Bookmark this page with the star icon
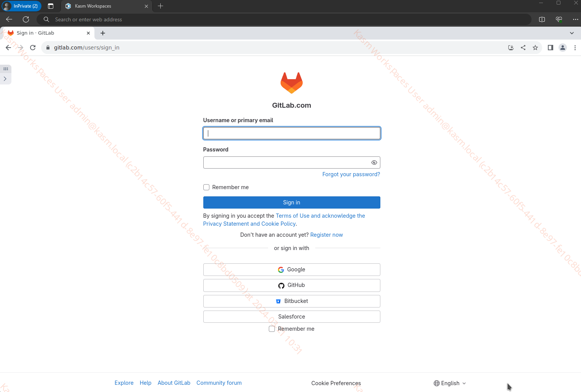Image resolution: width=581 pixels, height=392 pixels. 535,48
